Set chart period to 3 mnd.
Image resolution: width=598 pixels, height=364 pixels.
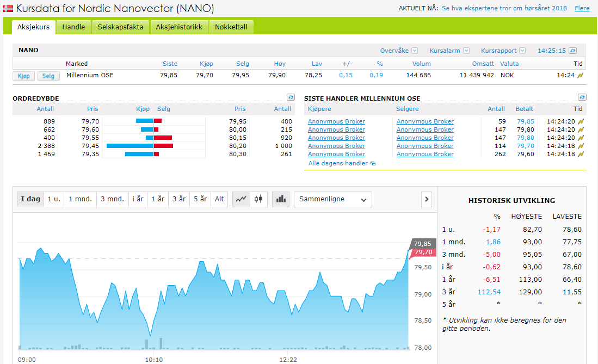coord(113,199)
